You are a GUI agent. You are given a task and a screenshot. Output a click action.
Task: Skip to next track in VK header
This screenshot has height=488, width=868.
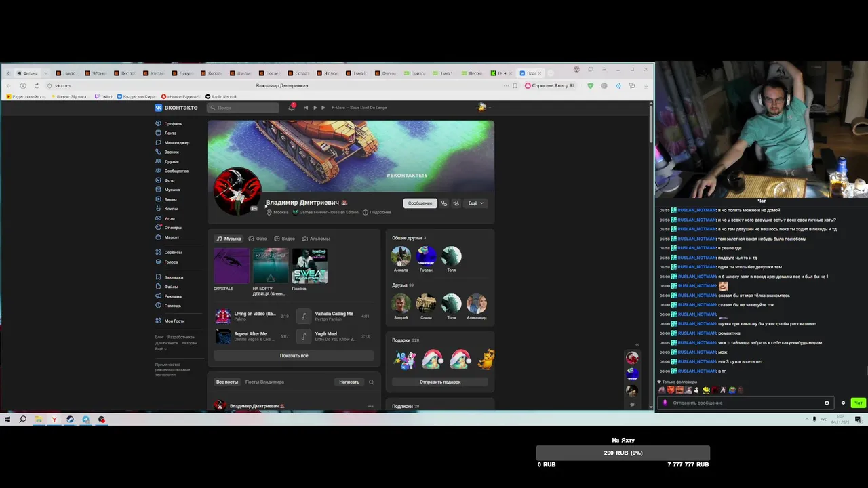tap(323, 107)
